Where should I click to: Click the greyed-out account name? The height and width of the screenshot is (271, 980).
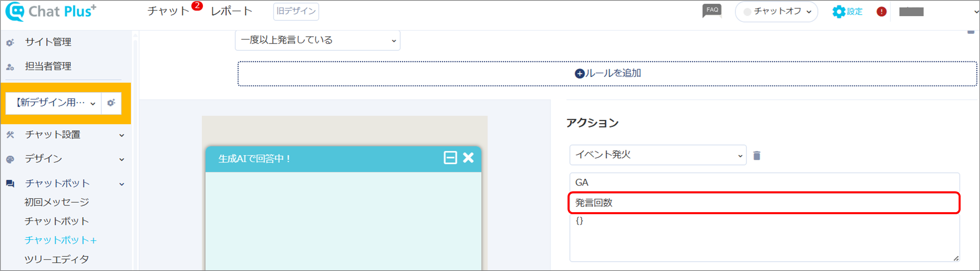tap(911, 12)
